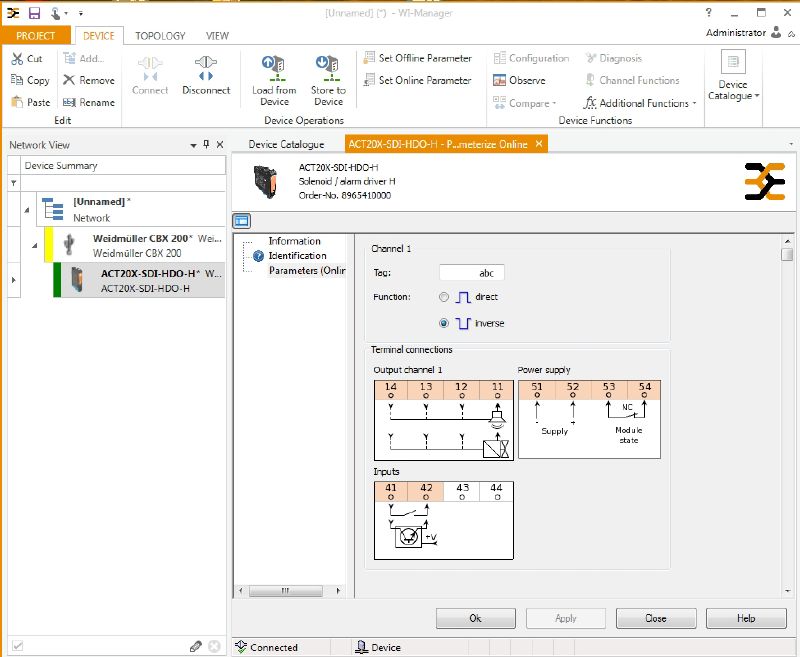This screenshot has height=657, width=800.
Task: Collapse the Unnamed Network tree node
Action: (x=27, y=208)
